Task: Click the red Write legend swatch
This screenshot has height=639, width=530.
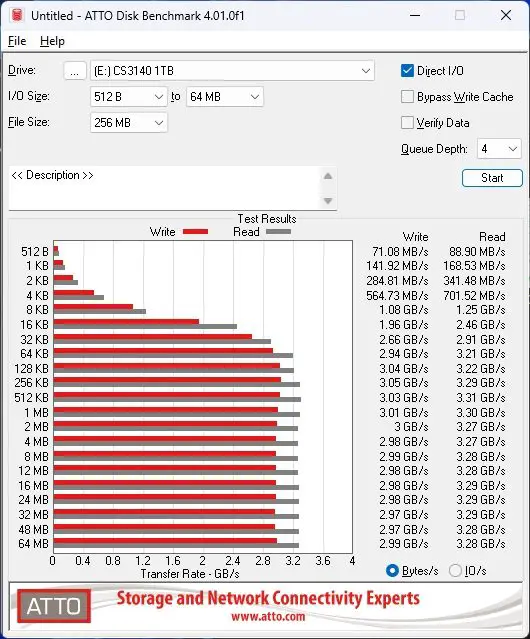Action: 196,232
